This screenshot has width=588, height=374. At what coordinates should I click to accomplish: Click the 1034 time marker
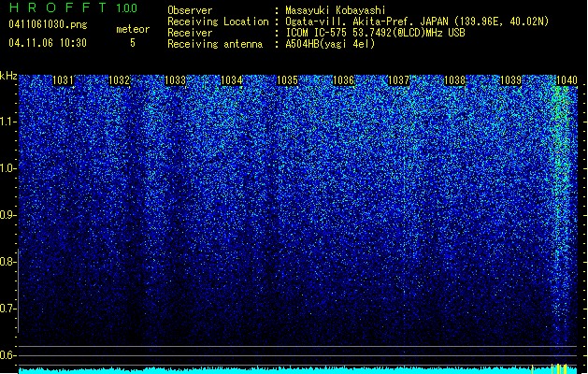pyautogui.click(x=232, y=80)
